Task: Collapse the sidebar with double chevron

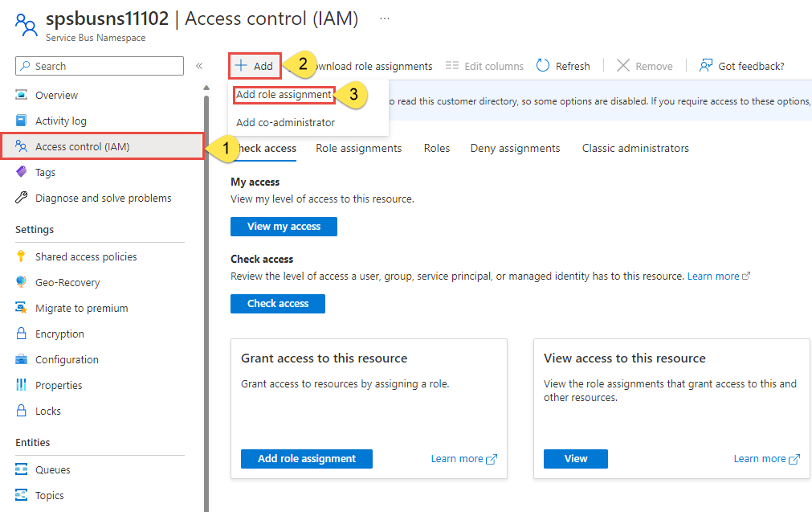Action: (199, 66)
